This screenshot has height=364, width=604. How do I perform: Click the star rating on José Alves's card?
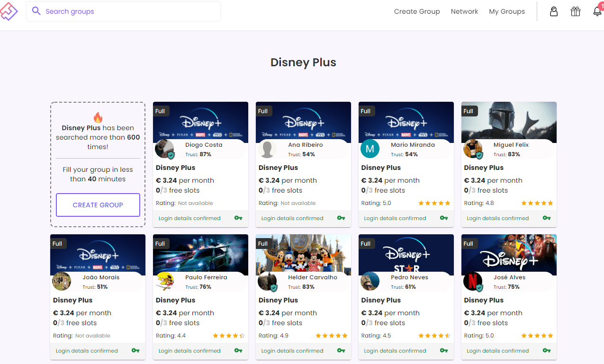[x=537, y=336]
